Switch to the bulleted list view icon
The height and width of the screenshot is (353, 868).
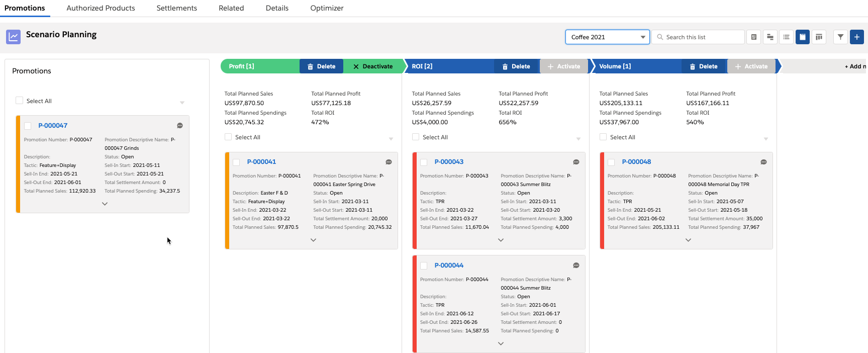[x=786, y=37]
